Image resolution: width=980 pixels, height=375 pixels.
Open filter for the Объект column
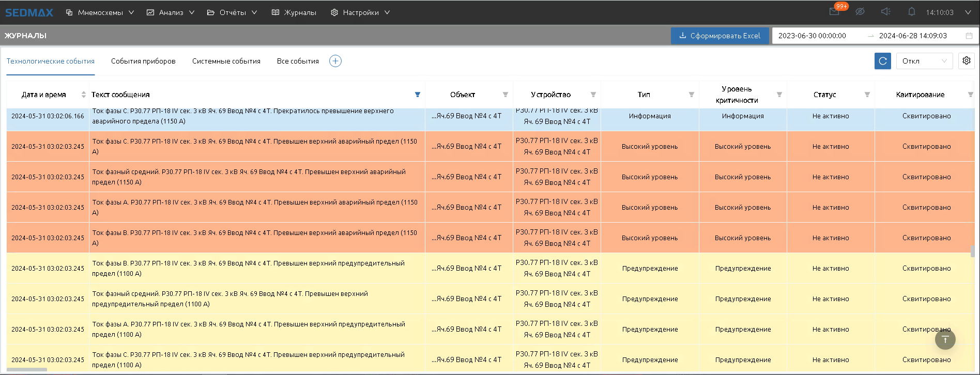click(505, 95)
